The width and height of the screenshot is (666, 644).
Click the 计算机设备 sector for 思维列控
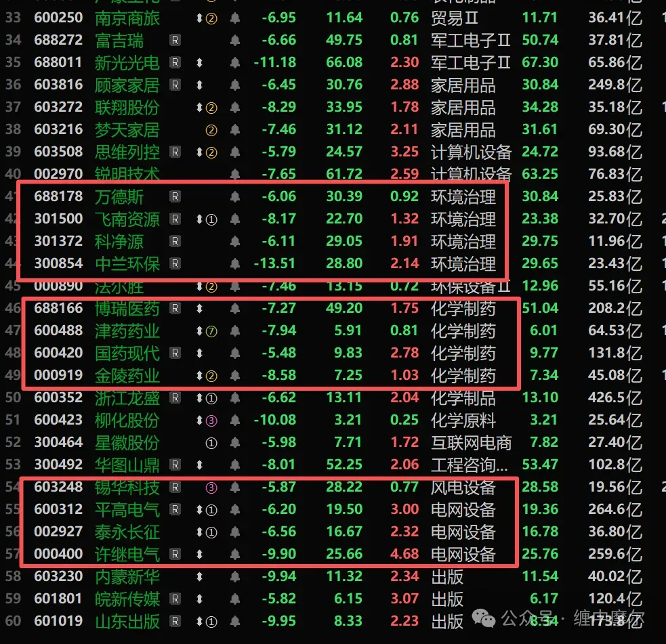pos(471,152)
